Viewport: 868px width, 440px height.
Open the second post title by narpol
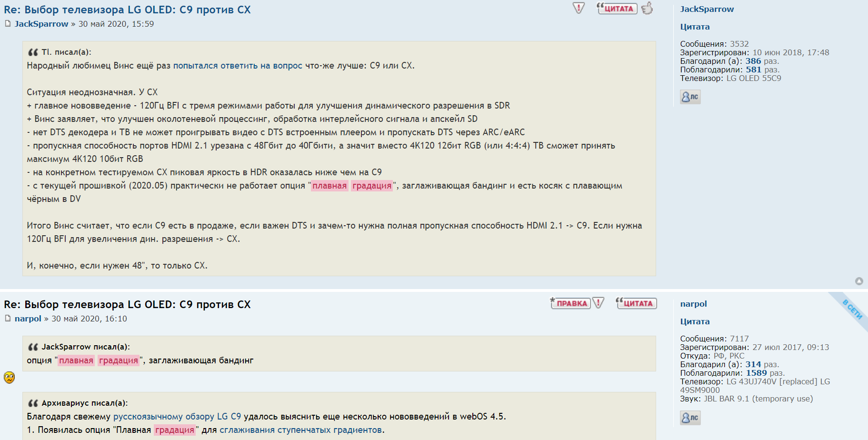pyautogui.click(x=127, y=304)
